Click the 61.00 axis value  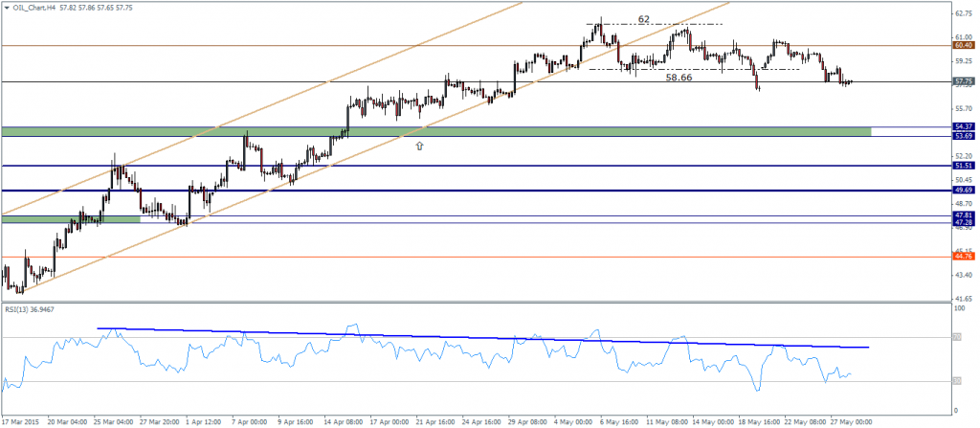[963, 37]
